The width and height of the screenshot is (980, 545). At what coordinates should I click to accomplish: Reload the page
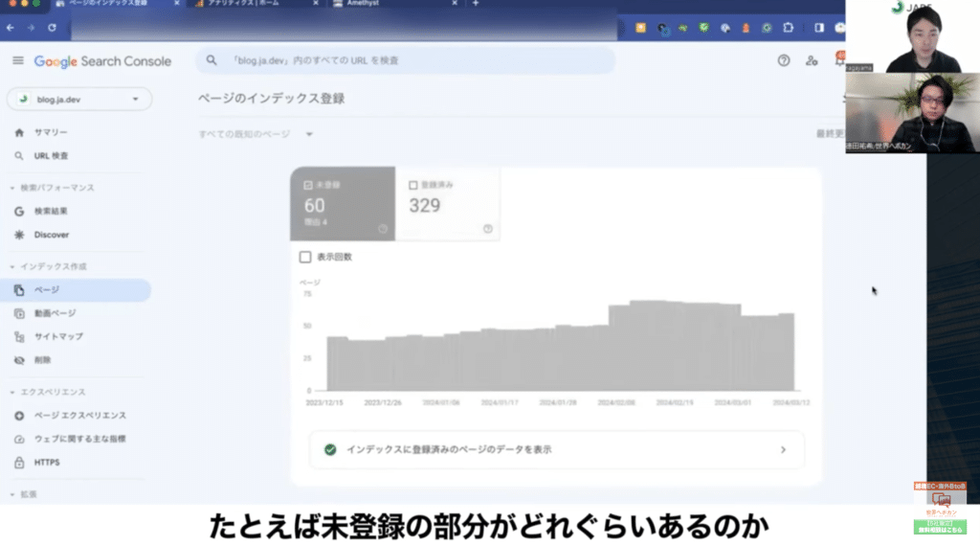pos(52,28)
